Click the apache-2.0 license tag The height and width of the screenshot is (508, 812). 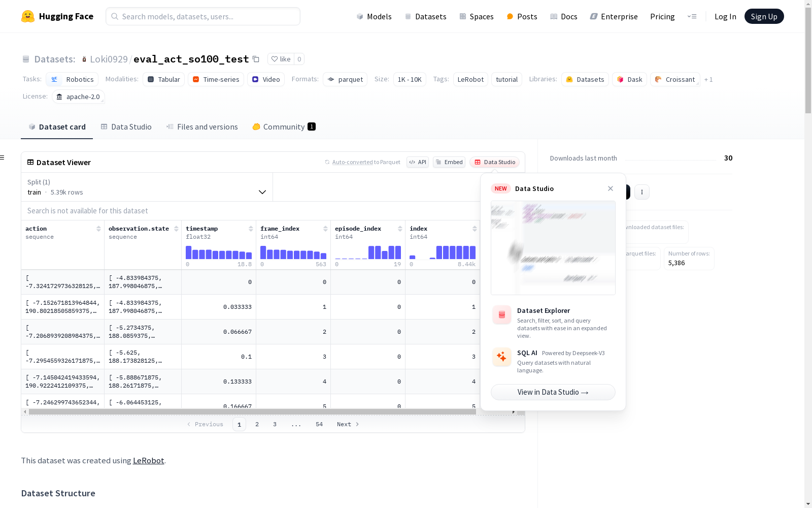78,97
